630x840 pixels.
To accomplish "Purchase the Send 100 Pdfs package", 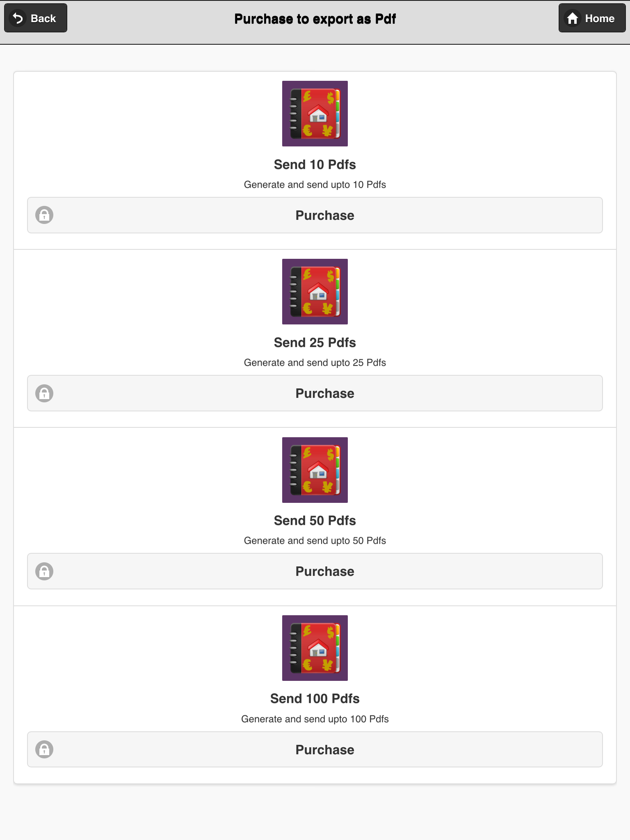I will pos(315,749).
